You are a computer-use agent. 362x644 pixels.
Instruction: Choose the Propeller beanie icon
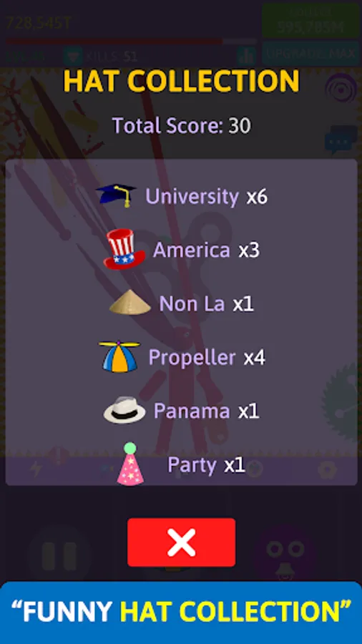pyautogui.click(x=119, y=356)
